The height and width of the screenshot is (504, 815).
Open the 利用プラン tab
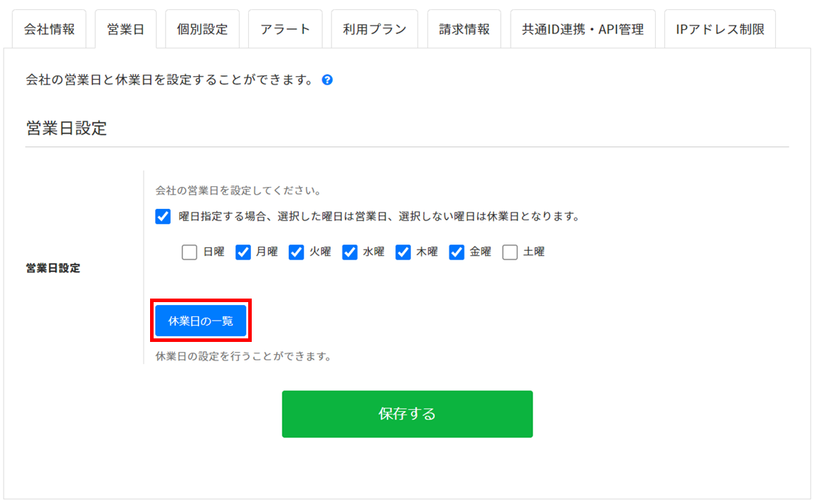tap(374, 30)
